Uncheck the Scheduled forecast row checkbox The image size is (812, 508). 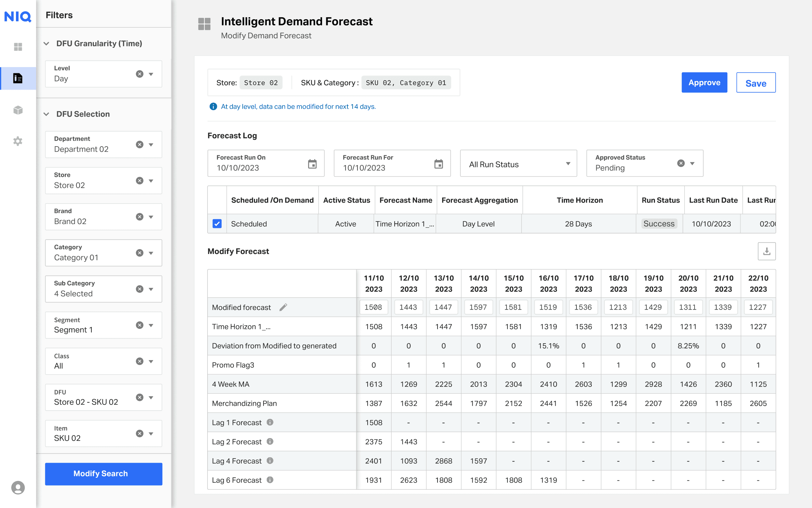point(217,224)
